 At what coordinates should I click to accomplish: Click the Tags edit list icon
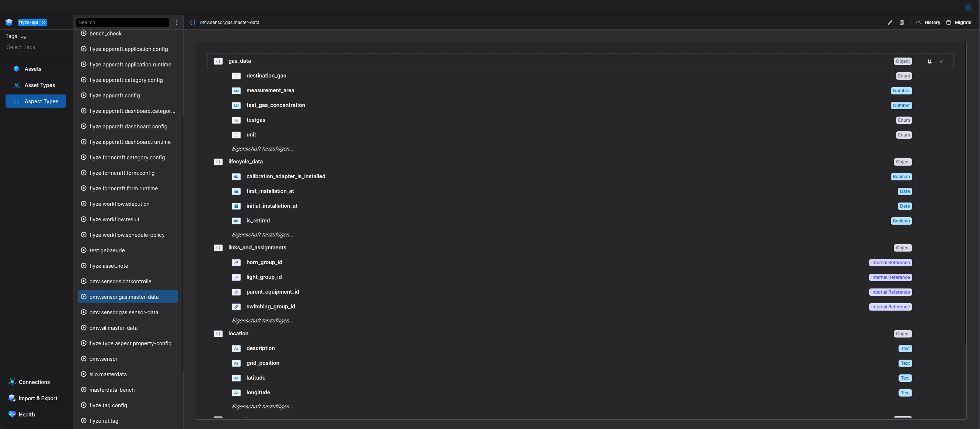pos(24,37)
